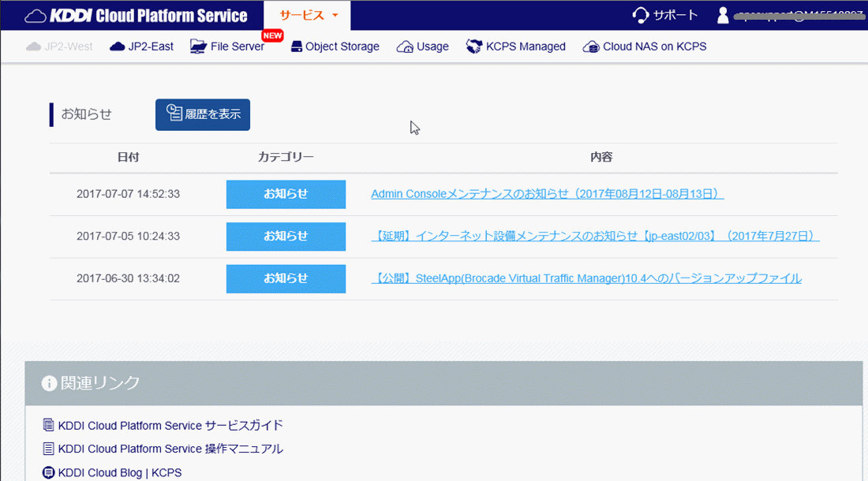Viewport: 868px width, 481px height.
Task: Click the File Server folder icon
Action: [198, 47]
